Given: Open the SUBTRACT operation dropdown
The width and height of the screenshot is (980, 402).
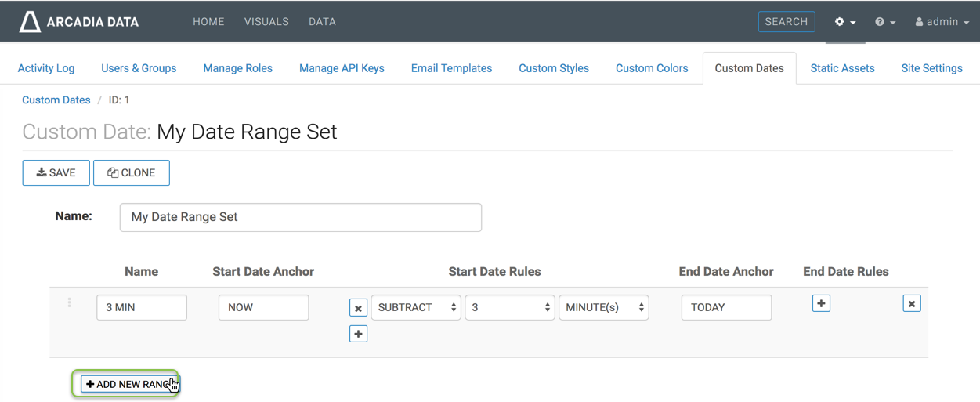Looking at the screenshot, I should point(415,308).
